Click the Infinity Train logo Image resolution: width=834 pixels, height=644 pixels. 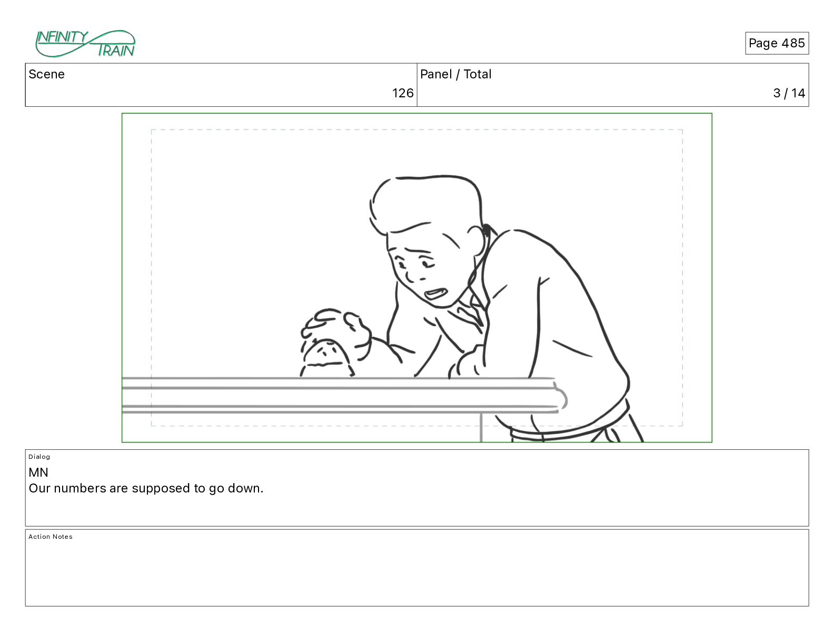(85, 44)
